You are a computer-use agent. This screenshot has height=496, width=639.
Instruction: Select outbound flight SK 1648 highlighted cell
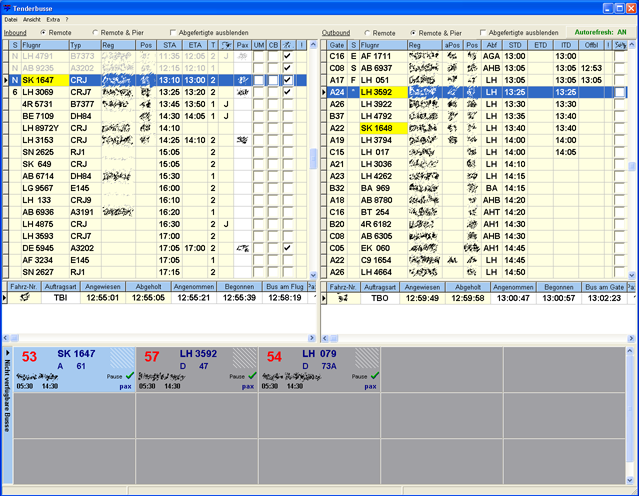click(383, 128)
